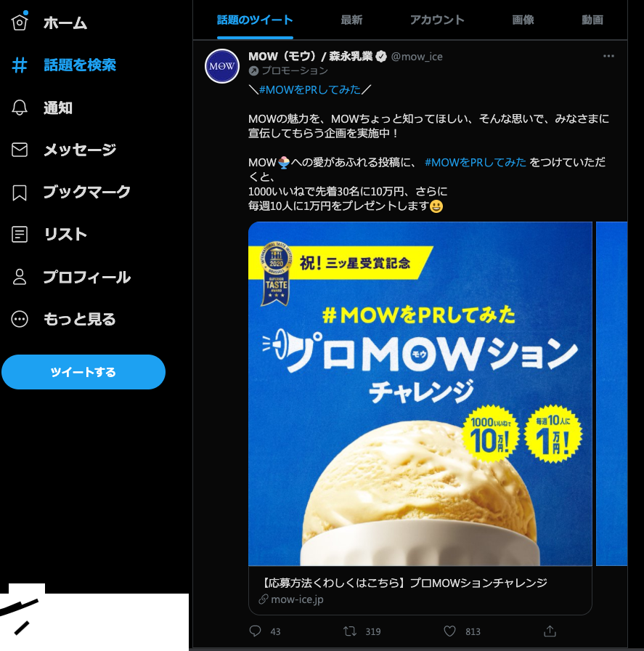Reply to the MOW tweet

tap(255, 631)
